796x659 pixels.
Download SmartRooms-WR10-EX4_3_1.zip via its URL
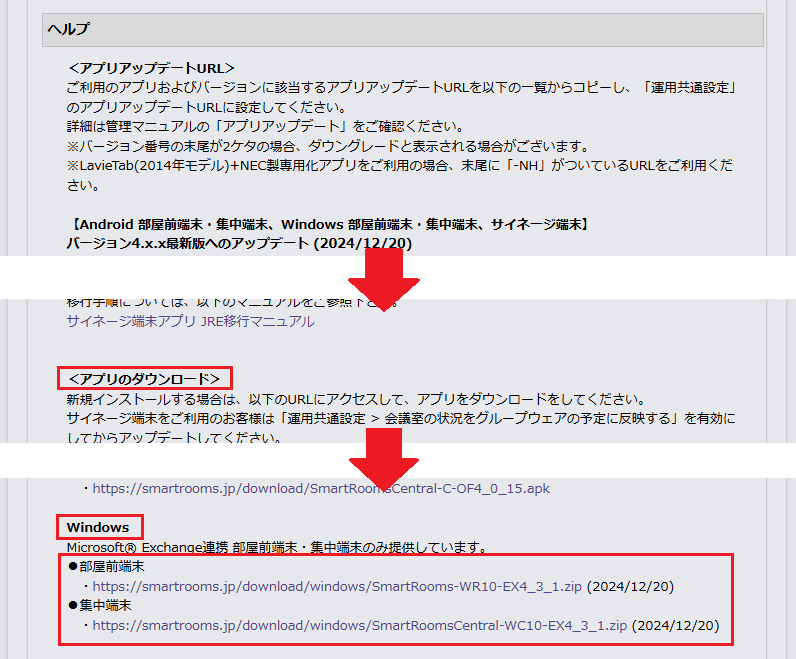tap(337, 586)
